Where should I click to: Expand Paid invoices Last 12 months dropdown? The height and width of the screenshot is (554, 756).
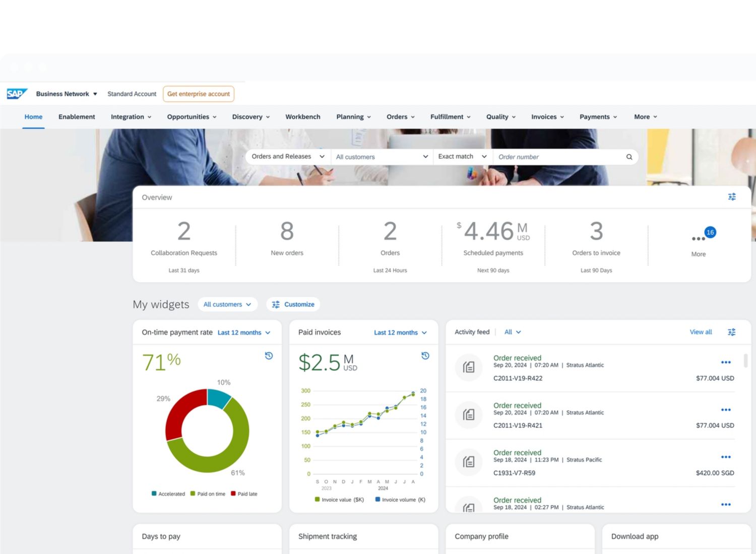coord(400,332)
